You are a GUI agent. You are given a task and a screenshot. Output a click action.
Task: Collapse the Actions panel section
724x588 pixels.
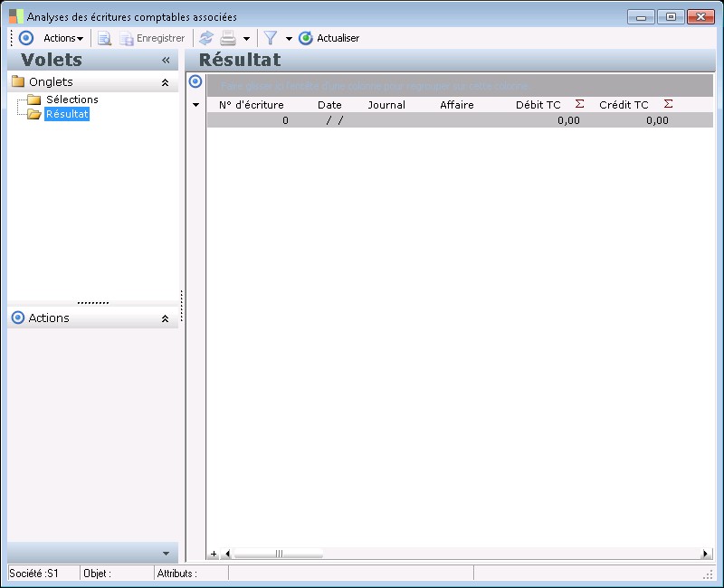[x=165, y=318]
